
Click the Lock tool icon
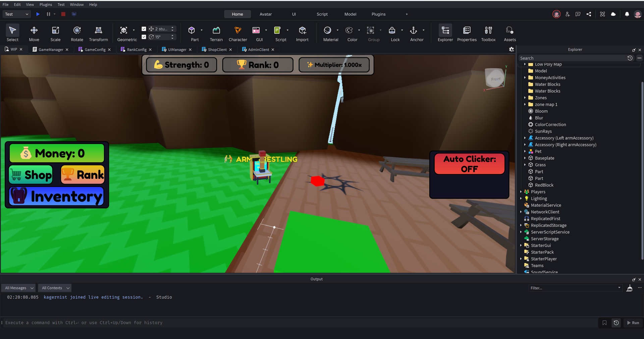(392, 30)
